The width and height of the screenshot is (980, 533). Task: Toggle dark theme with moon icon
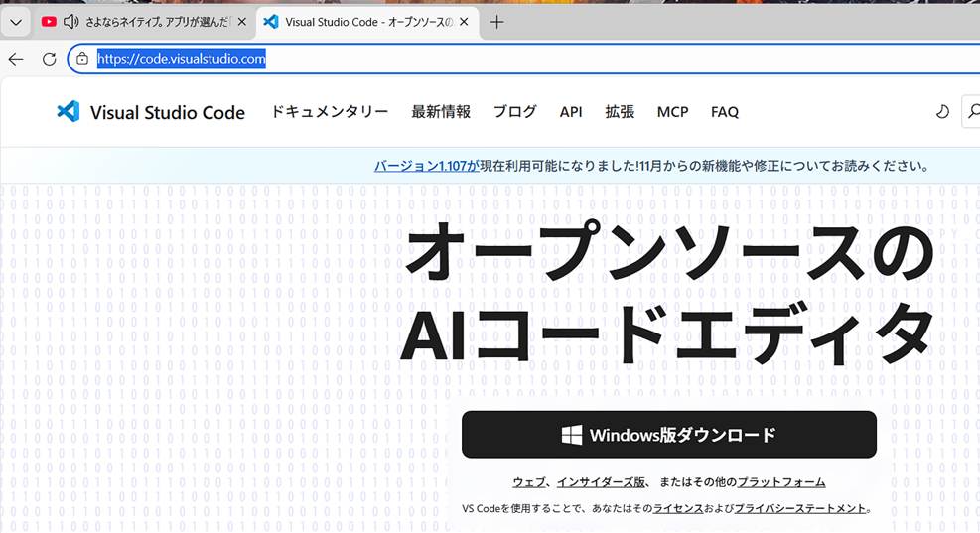coord(942,112)
